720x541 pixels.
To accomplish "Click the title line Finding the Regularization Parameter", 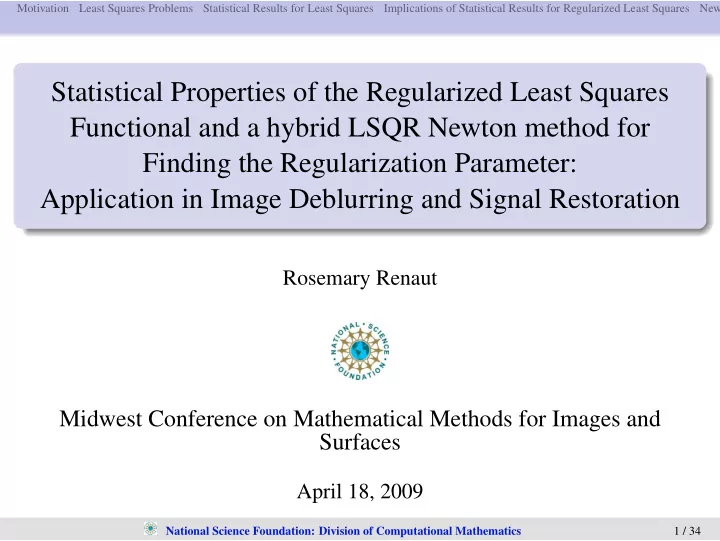I will [x=360, y=163].
